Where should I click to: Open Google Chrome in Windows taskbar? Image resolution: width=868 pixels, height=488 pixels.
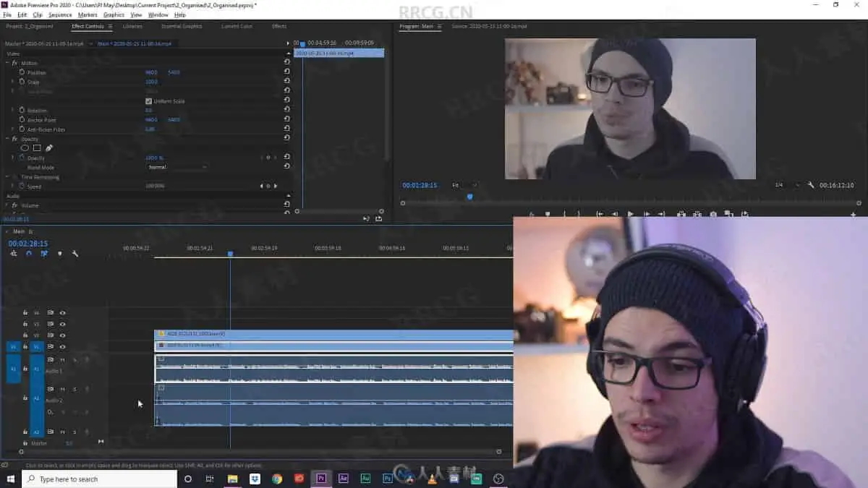pyautogui.click(x=277, y=479)
